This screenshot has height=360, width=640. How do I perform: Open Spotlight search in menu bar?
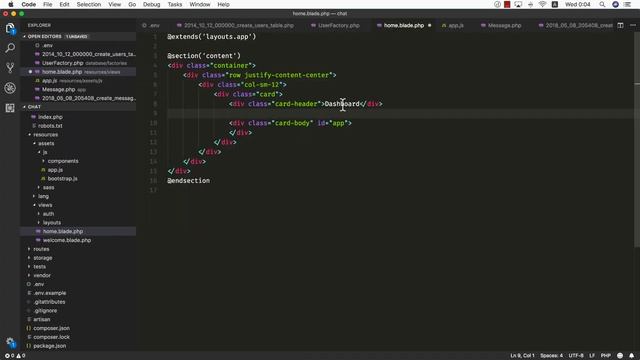[x=602, y=4]
